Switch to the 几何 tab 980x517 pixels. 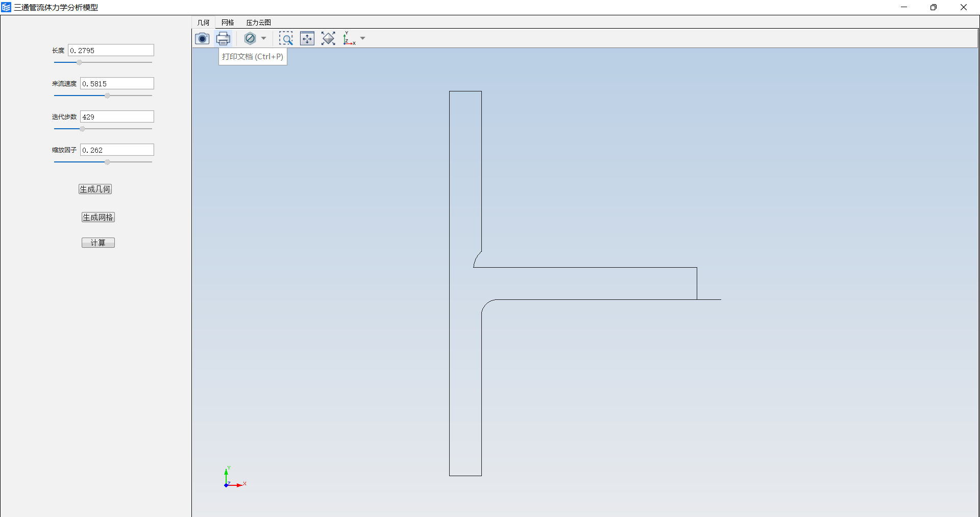(203, 22)
